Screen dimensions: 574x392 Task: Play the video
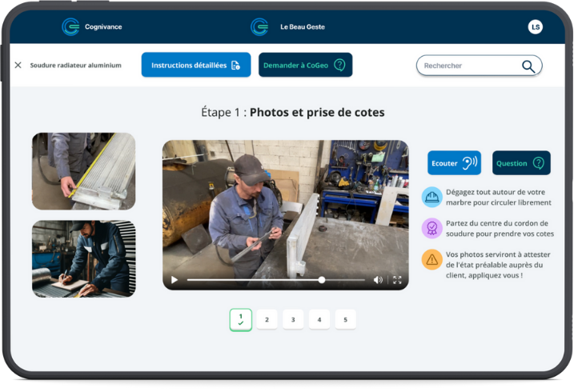(x=175, y=280)
